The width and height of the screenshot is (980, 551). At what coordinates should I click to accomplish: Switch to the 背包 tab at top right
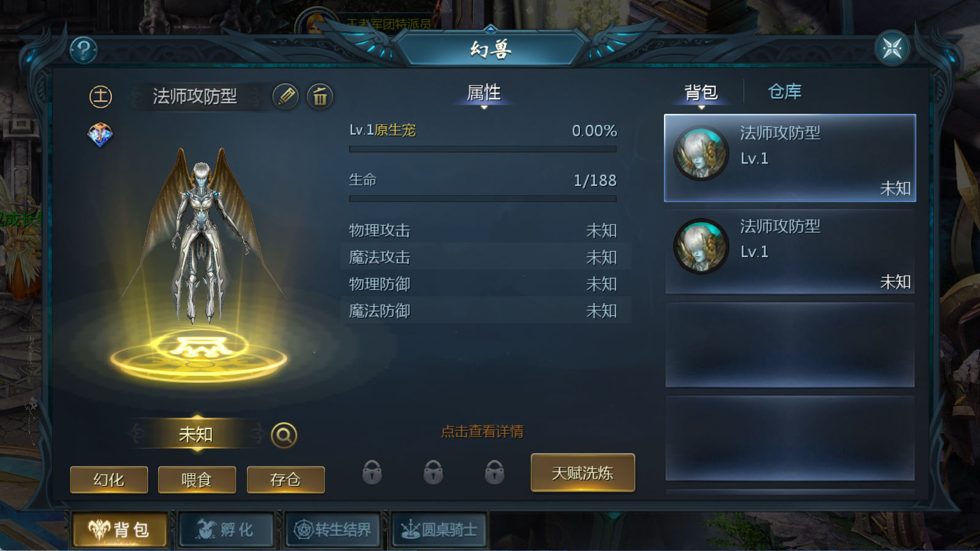coord(701,92)
